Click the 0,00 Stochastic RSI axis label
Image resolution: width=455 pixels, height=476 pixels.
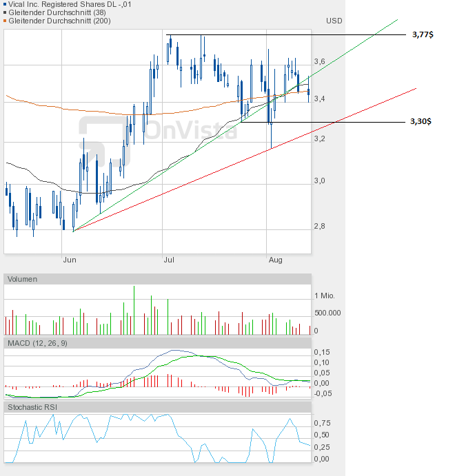coord(322,459)
